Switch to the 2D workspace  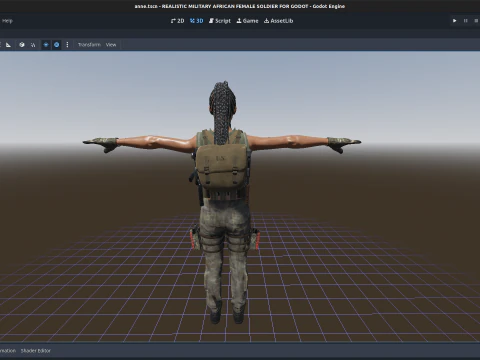[177, 21]
